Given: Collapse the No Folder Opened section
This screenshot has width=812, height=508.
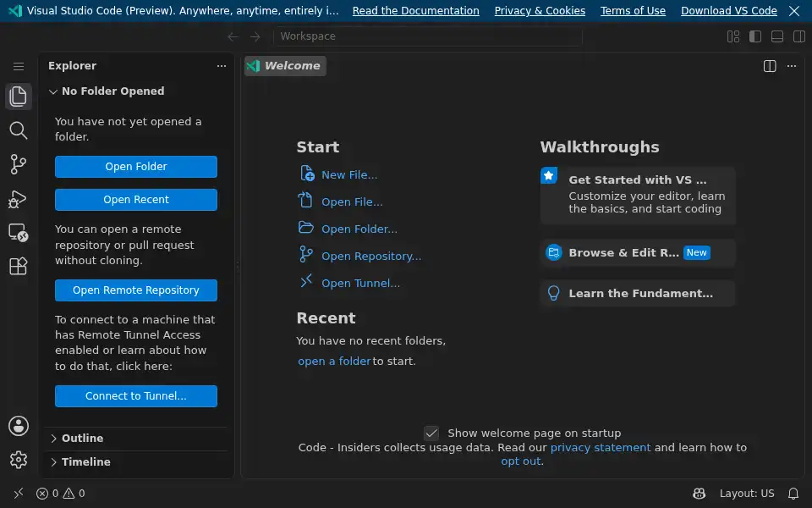Looking at the screenshot, I should point(135,91).
